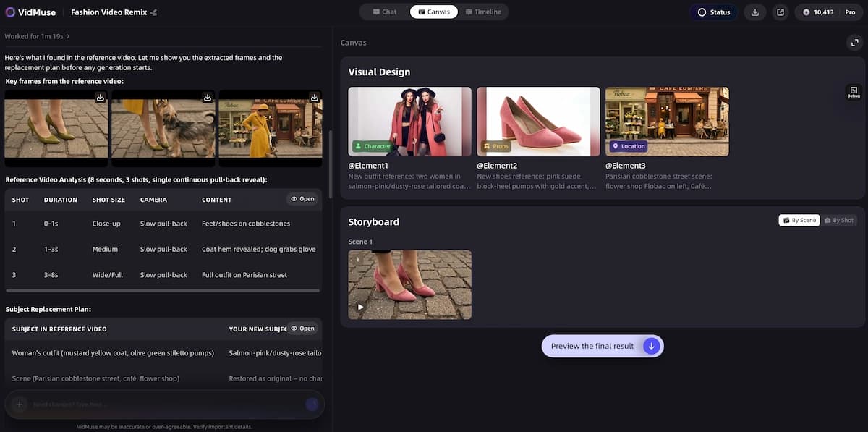868x432 pixels.
Task: Click the CAMERA column header
Action: (153, 200)
